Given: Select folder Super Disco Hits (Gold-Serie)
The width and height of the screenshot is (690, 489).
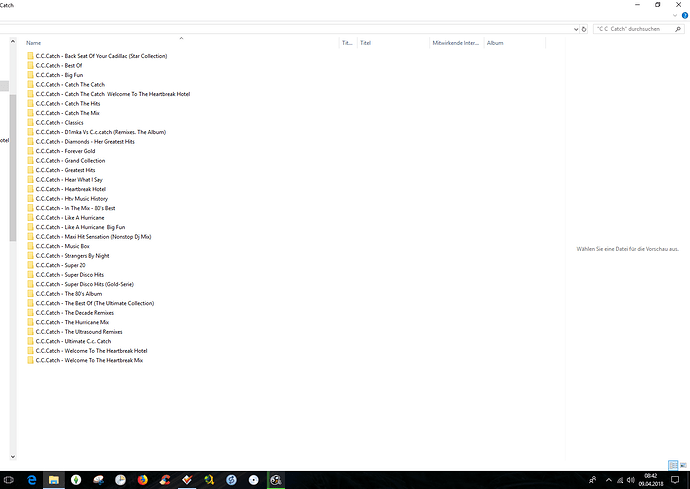Looking at the screenshot, I should (81, 284).
